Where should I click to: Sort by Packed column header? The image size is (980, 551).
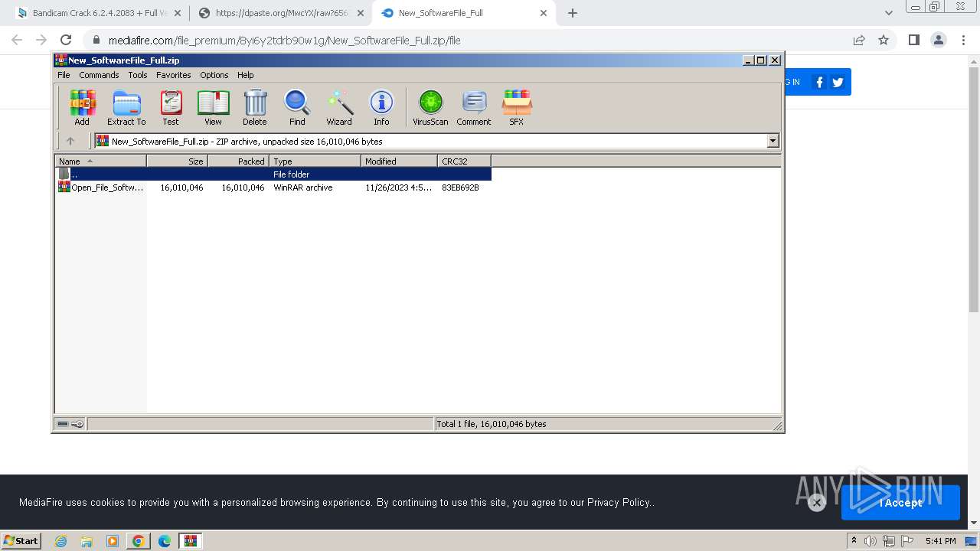pos(238,161)
